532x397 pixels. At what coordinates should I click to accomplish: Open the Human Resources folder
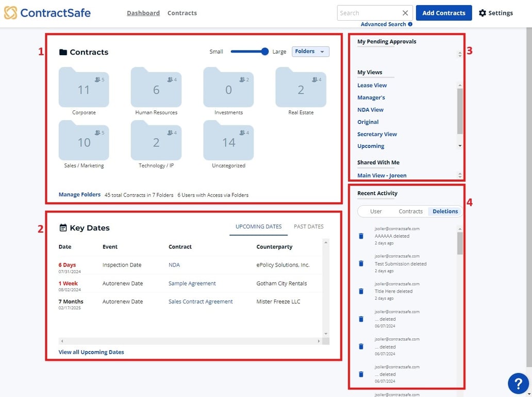[156, 88]
